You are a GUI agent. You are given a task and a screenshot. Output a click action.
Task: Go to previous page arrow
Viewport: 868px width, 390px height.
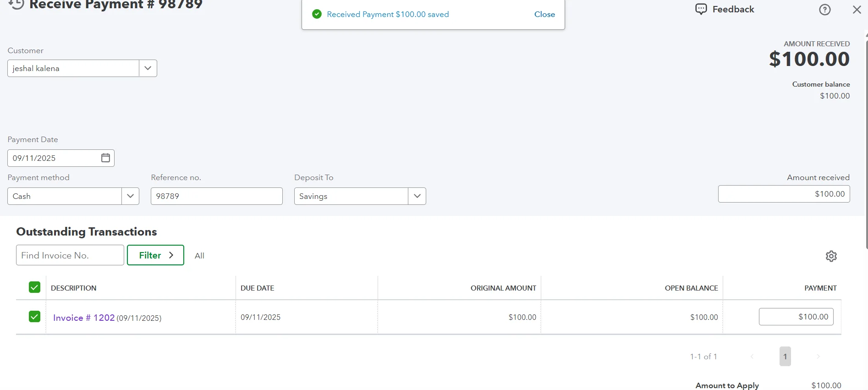tap(752, 357)
